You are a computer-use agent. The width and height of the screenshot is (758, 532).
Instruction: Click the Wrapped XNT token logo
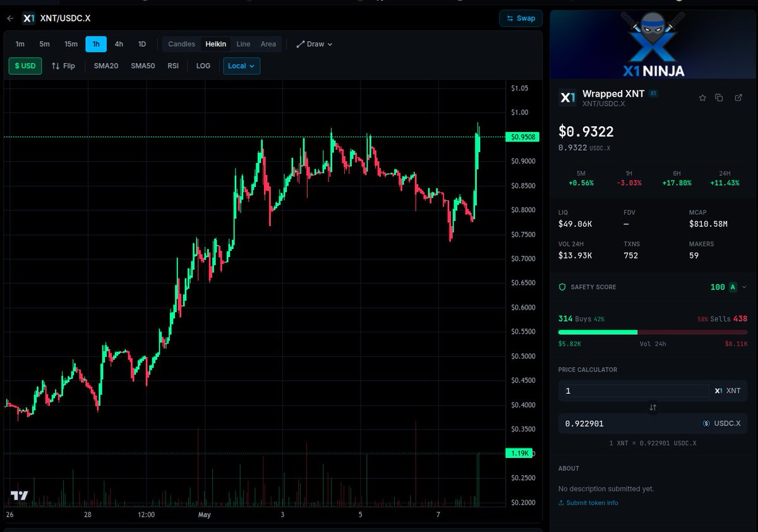pyautogui.click(x=567, y=98)
